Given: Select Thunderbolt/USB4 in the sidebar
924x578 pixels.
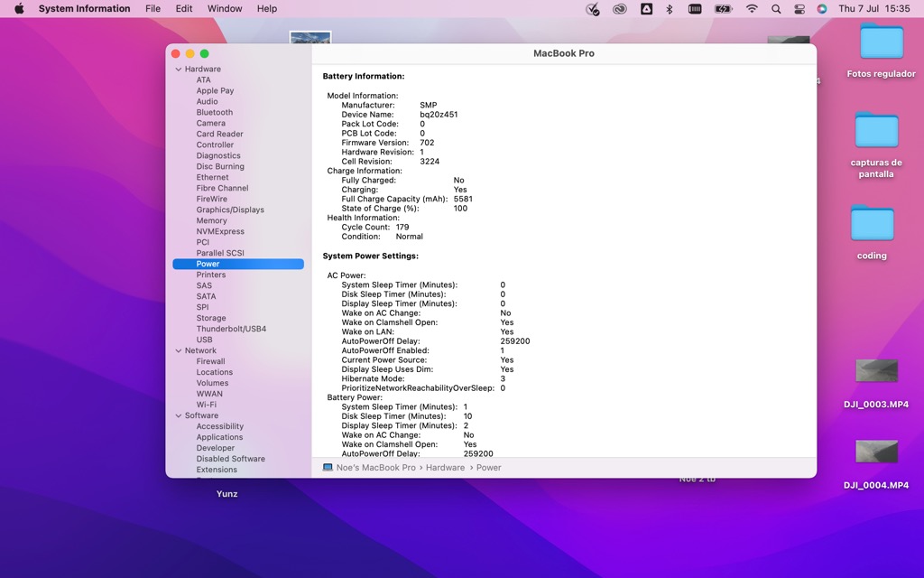Looking at the screenshot, I should click(231, 330).
